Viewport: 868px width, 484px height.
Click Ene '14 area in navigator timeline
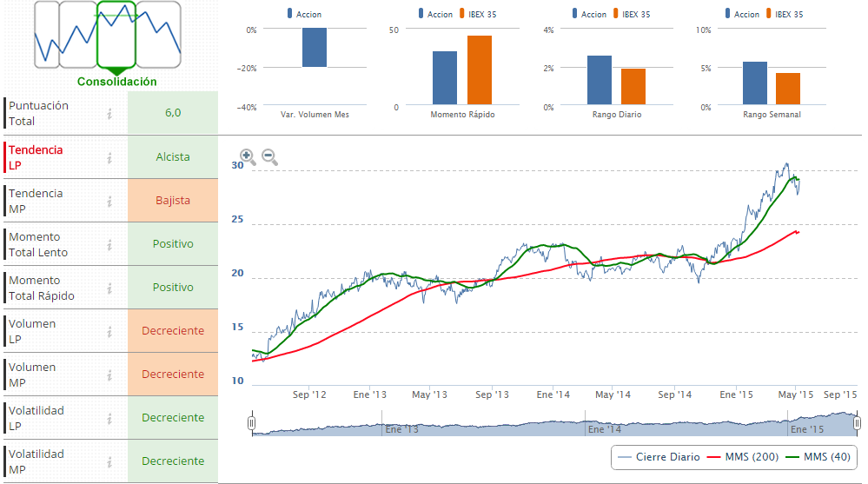pyautogui.click(x=605, y=429)
